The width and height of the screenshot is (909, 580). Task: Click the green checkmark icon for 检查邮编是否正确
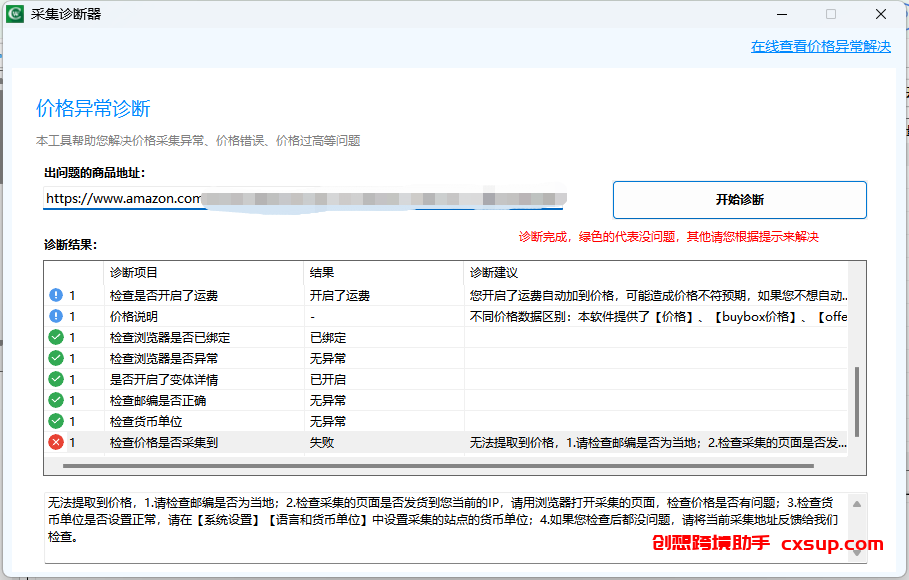pos(56,400)
